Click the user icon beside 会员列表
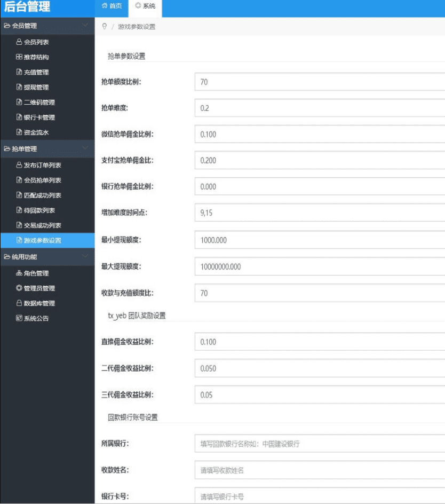The width and height of the screenshot is (445, 504). 19,42
